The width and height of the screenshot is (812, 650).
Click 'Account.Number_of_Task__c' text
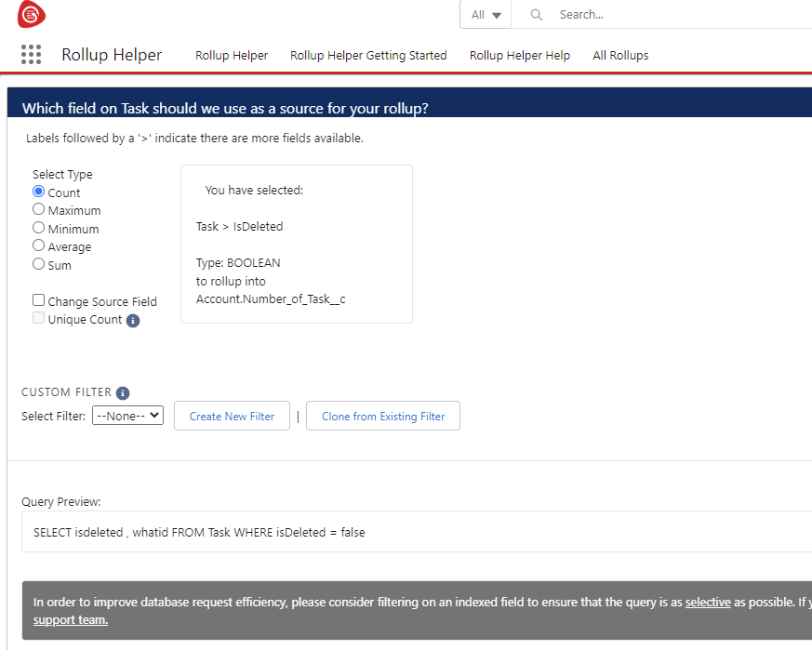tap(271, 299)
